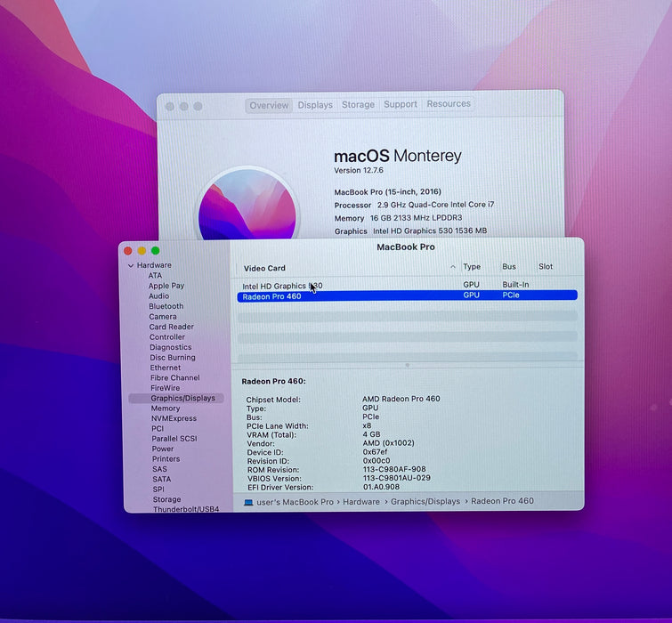Select Printers in the sidebar

[166, 459]
